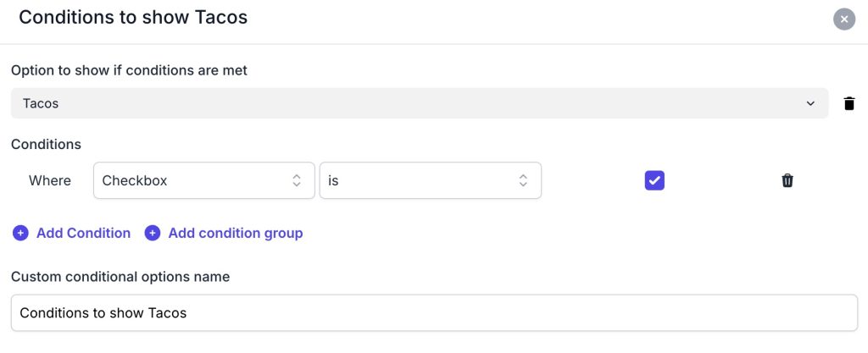Click 'Option to show if conditions are met' label
The image size is (868, 353).
pos(129,70)
